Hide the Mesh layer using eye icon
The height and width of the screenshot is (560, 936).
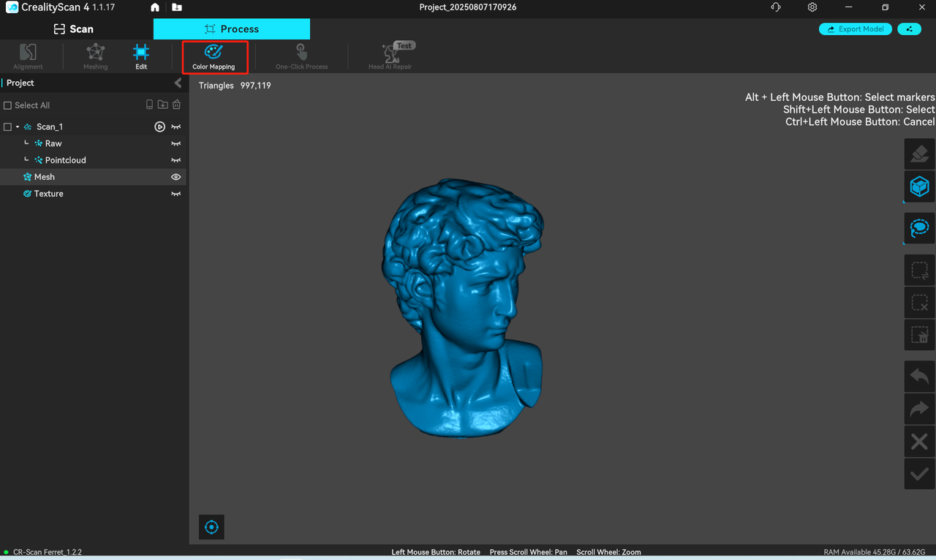pyautogui.click(x=175, y=177)
